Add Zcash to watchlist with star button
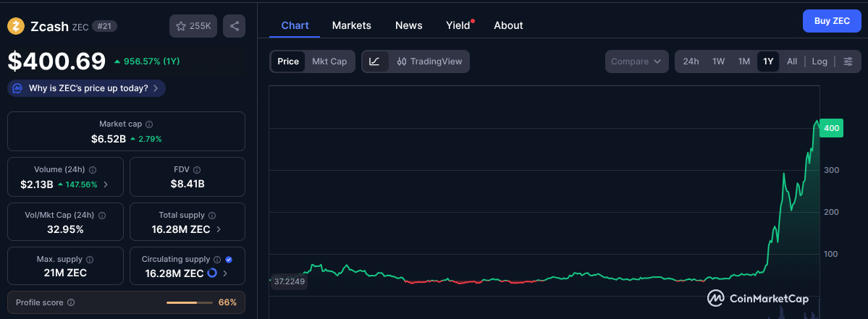Image resolution: width=868 pixels, height=319 pixels. [193, 26]
